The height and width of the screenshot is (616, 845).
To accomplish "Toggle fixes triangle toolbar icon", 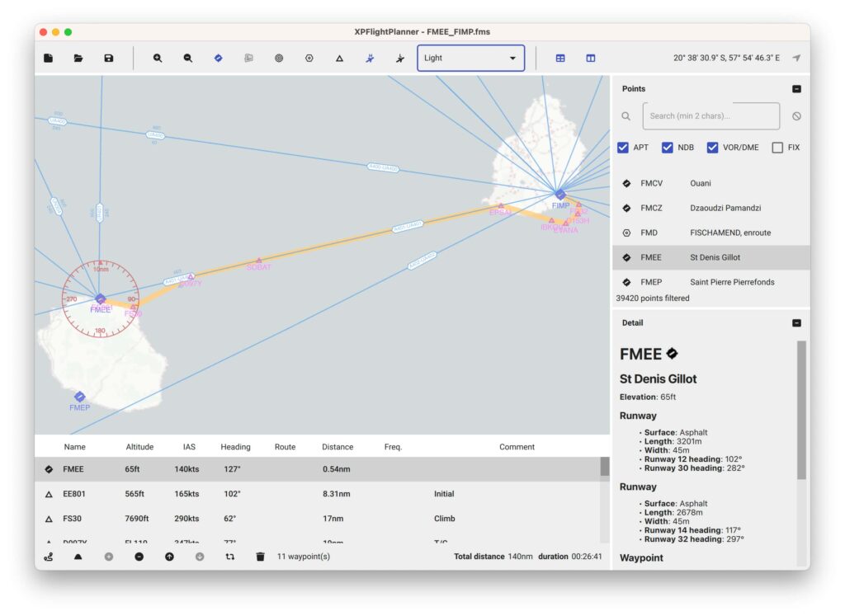I will click(339, 59).
